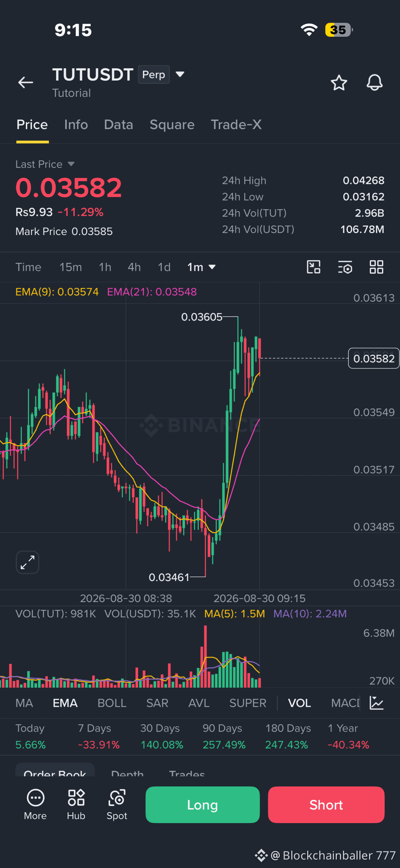The width and height of the screenshot is (400, 868).
Task: Tap the 30 Days 140.08% performance
Action: point(162,737)
